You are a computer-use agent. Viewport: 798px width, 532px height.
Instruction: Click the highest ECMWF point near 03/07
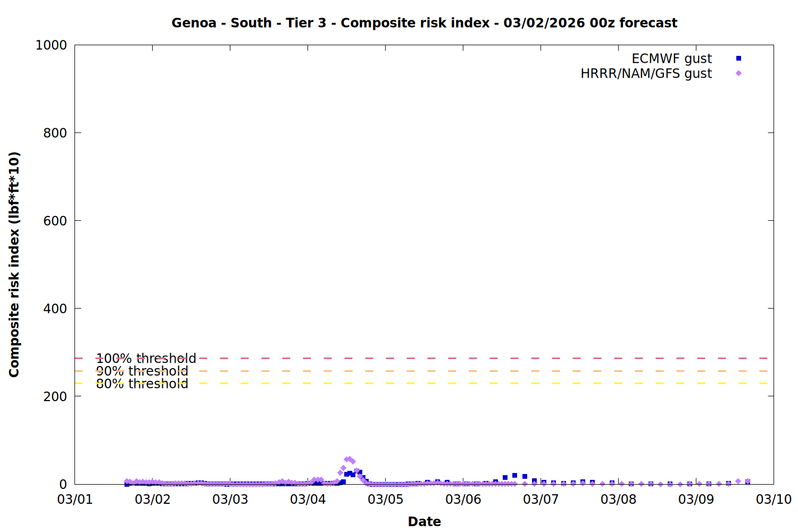point(514,476)
